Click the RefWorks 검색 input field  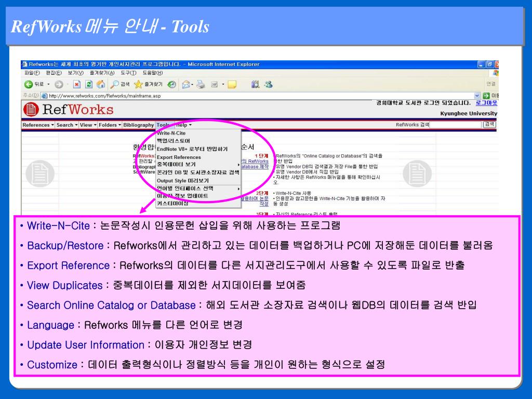(x=455, y=125)
